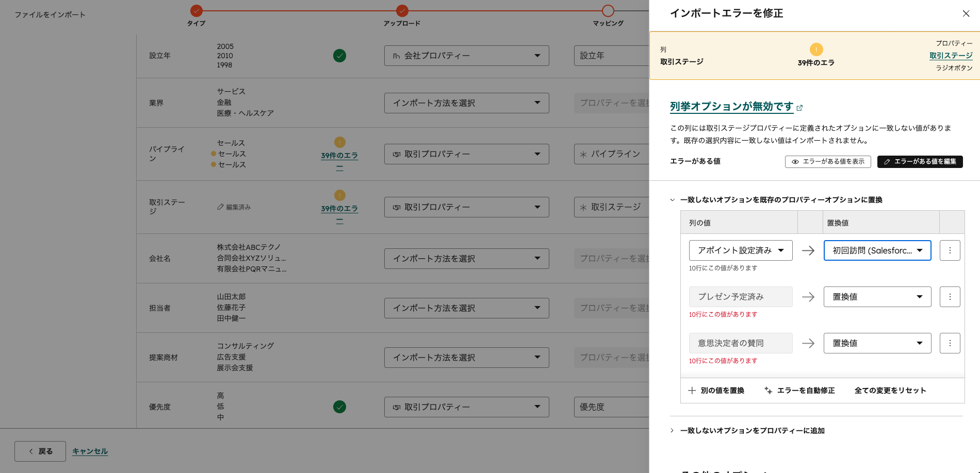The height and width of the screenshot is (473, 980).
Task: Open more options menu for アポイント設定済み row
Action: pos(950,250)
